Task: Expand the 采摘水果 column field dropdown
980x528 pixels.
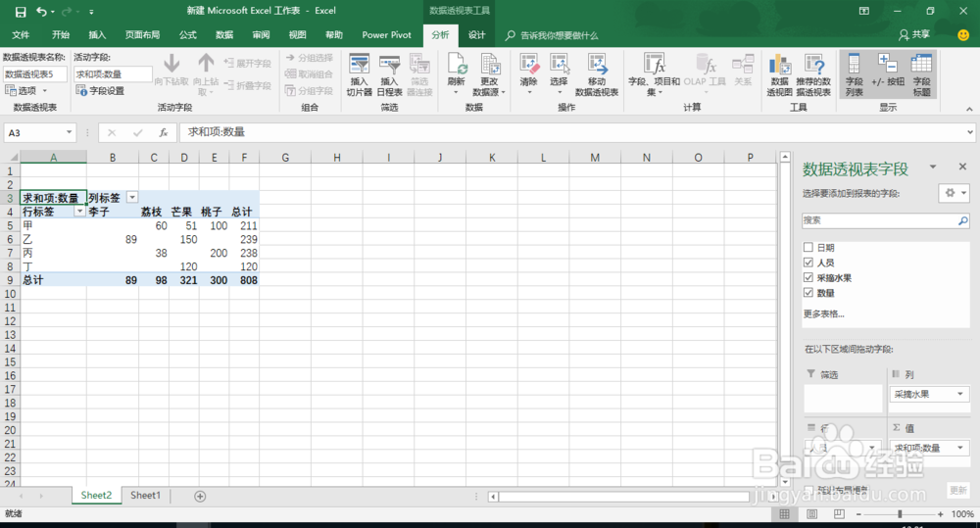Action: (960, 394)
